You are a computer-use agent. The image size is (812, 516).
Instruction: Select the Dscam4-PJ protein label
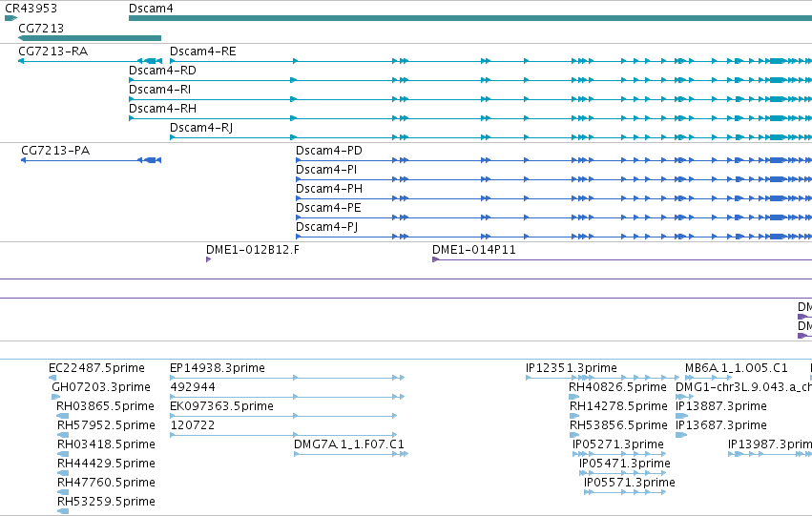point(326,227)
